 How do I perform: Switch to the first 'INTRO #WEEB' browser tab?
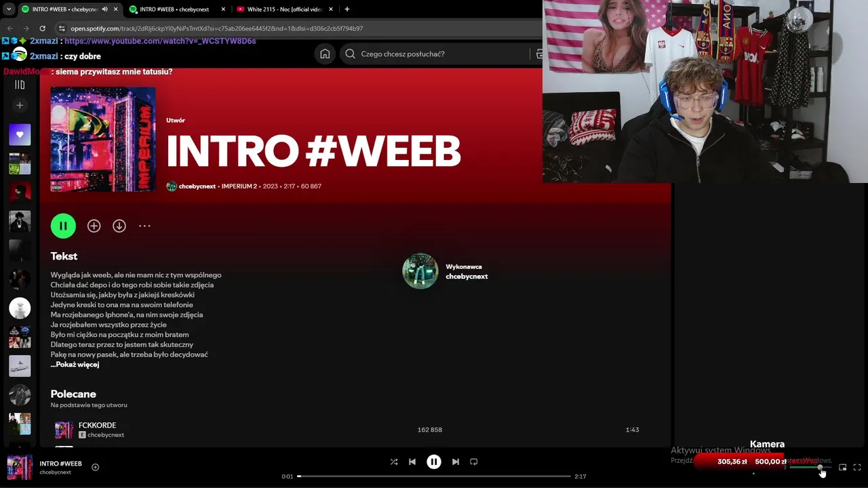click(x=64, y=9)
